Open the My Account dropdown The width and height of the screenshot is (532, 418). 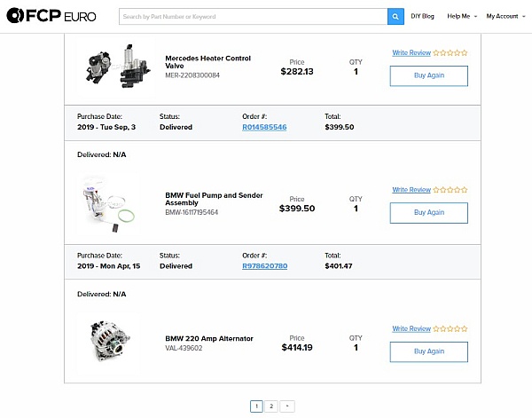(x=505, y=16)
